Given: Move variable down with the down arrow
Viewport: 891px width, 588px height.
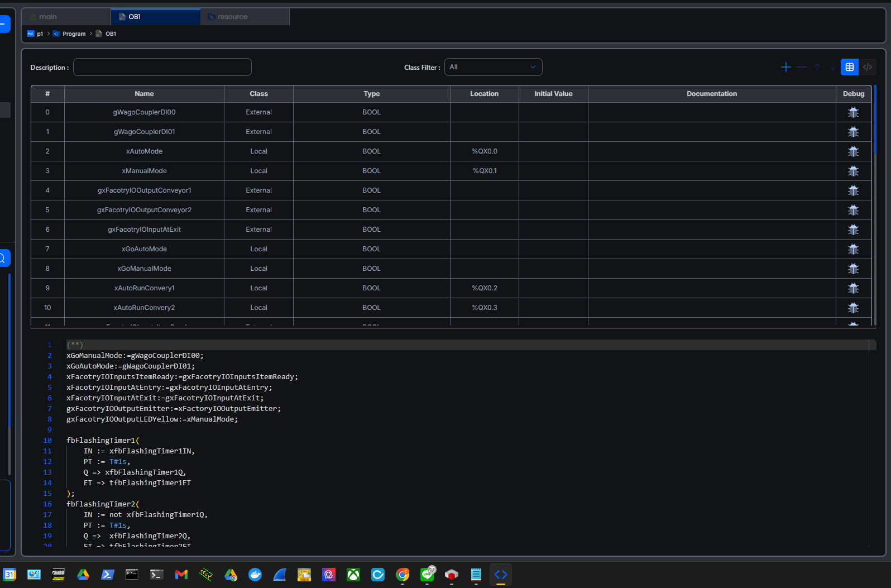Looking at the screenshot, I should (833, 68).
